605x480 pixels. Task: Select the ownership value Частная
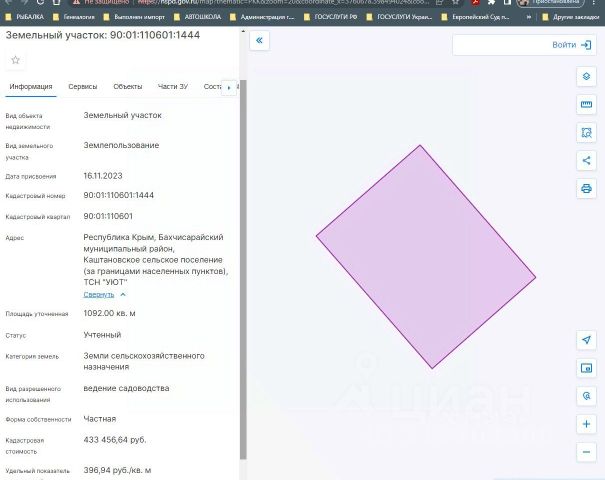pos(100,419)
